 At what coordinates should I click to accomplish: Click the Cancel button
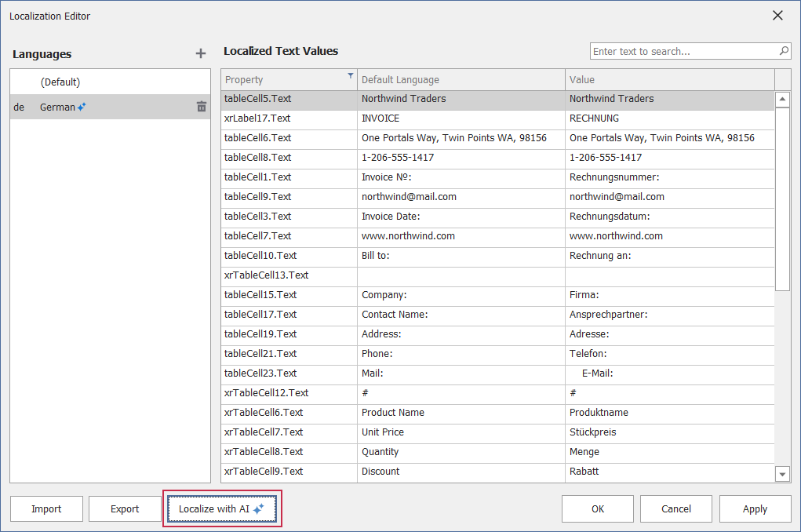[676, 508]
